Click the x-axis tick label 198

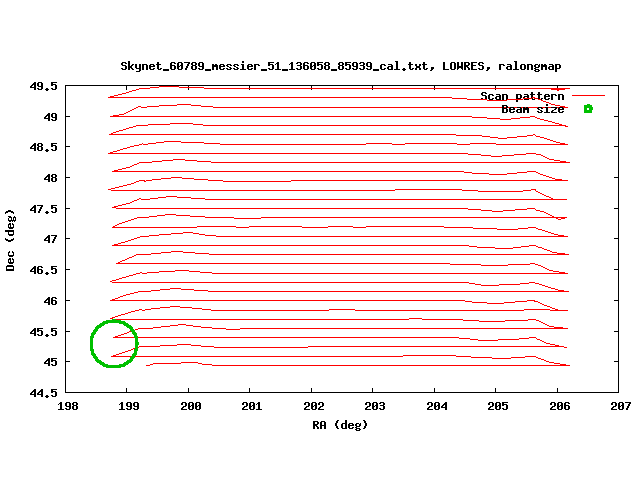coord(68,406)
